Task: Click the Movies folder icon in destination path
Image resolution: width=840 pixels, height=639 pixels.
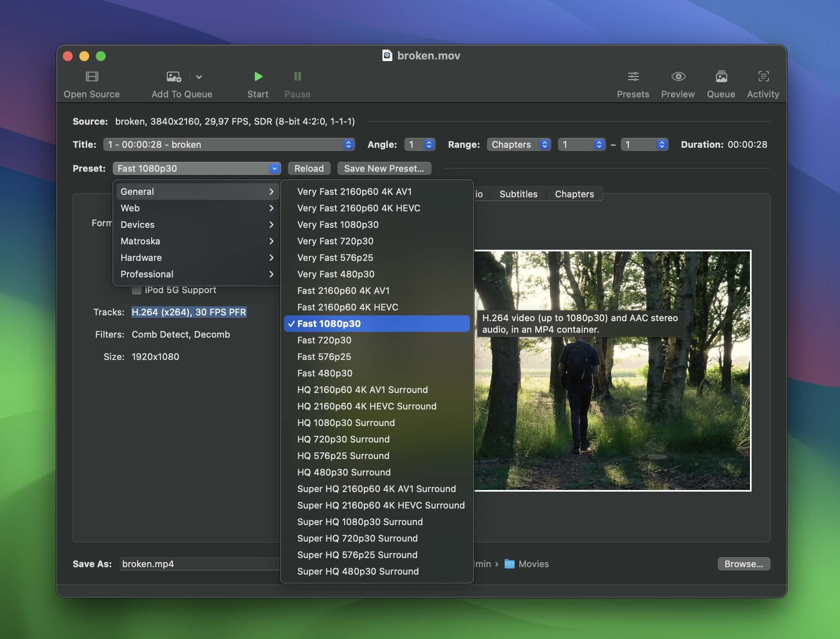Action: click(510, 564)
